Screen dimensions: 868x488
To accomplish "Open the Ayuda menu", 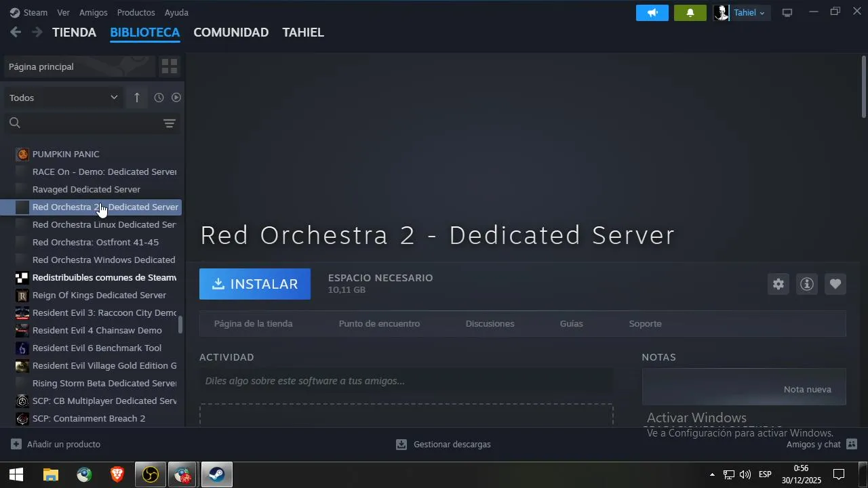I will [176, 13].
